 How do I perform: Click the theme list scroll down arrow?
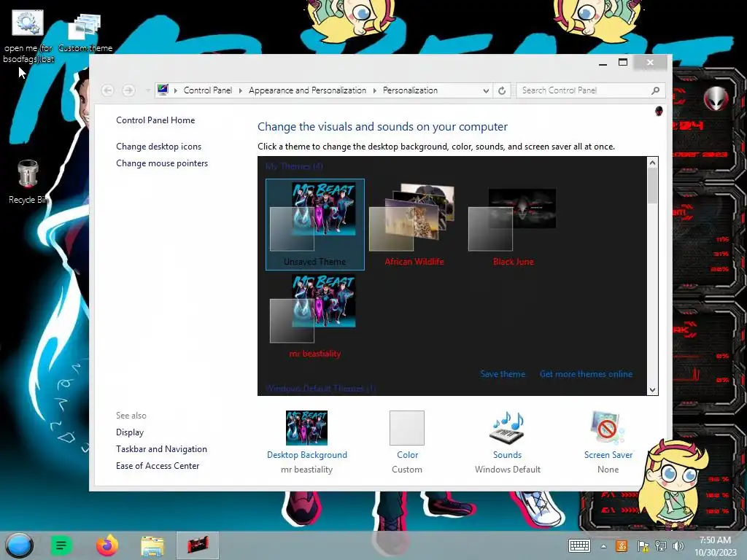click(652, 389)
